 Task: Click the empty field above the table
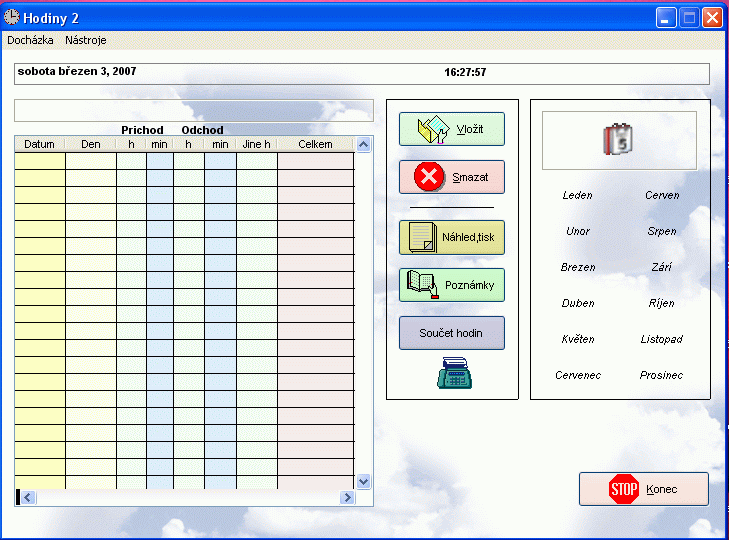tap(194, 110)
